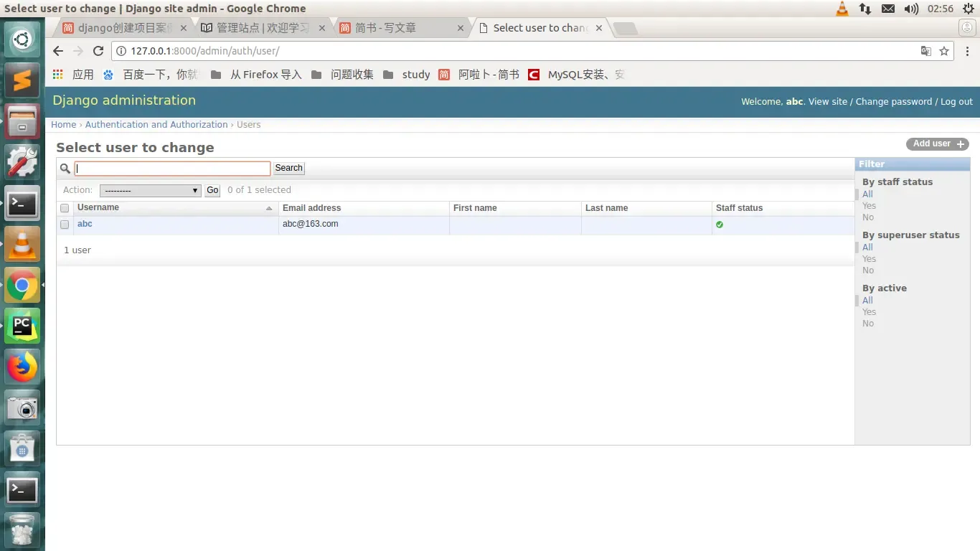Open the Change password link
The image size is (980, 551).
click(894, 102)
